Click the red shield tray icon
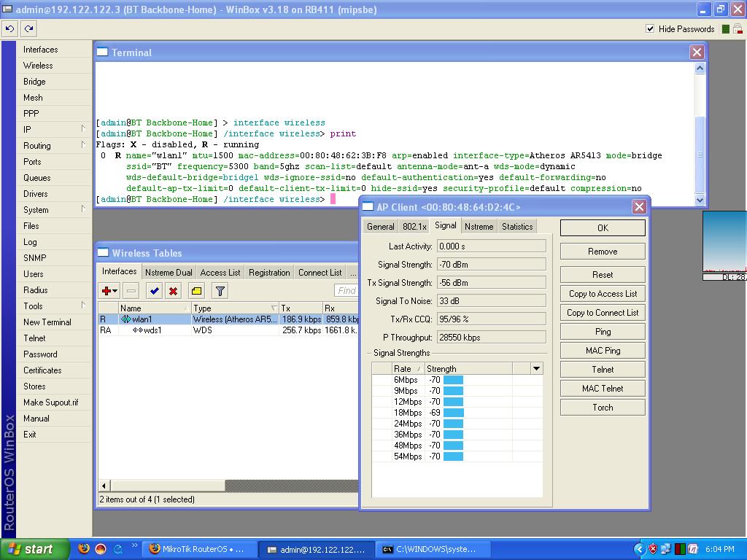Screen dimensions: 747x560 [x=653, y=549]
